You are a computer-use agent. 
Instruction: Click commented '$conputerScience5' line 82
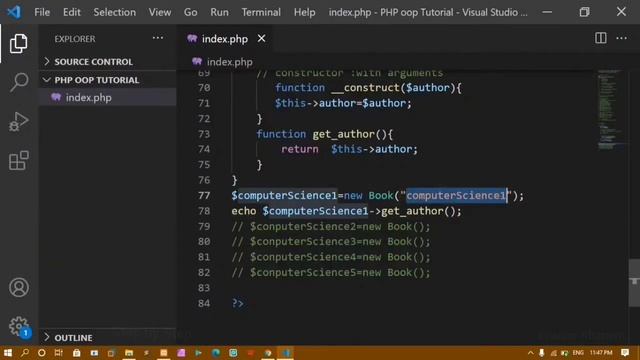coord(303,273)
